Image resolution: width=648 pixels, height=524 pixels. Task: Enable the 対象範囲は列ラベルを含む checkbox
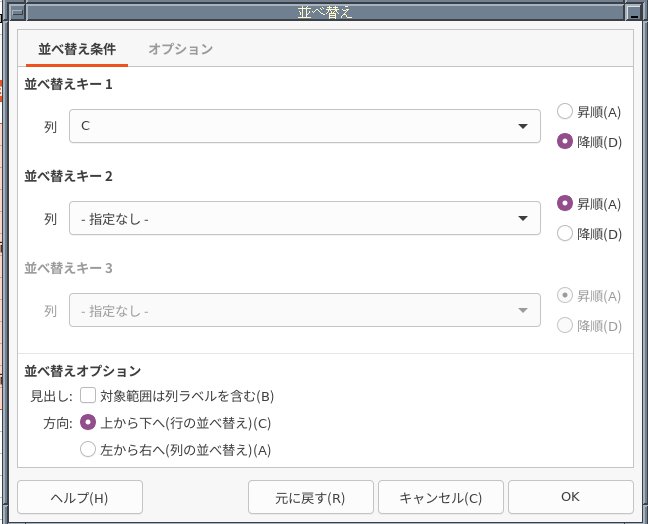88,396
